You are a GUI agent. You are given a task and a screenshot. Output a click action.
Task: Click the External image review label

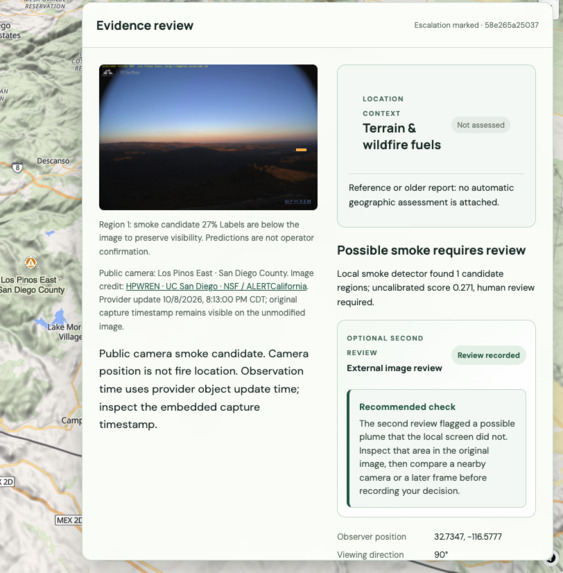pyautogui.click(x=394, y=368)
